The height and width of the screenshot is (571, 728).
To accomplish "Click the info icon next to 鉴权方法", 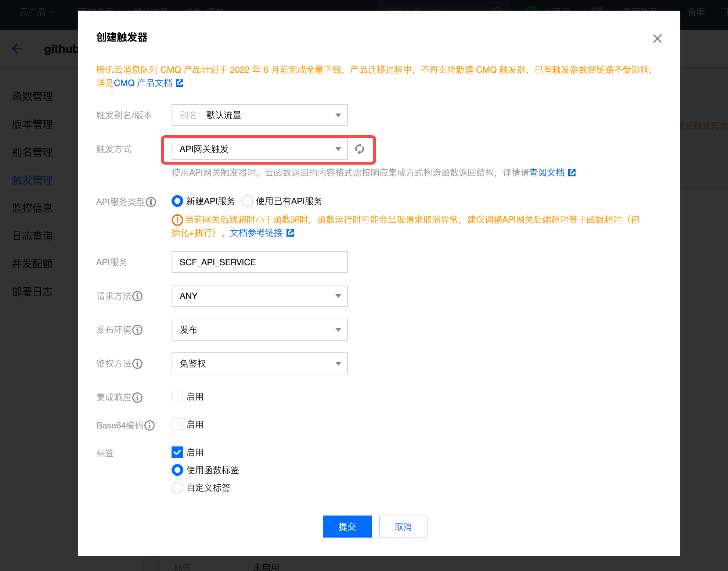I will [137, 364].
